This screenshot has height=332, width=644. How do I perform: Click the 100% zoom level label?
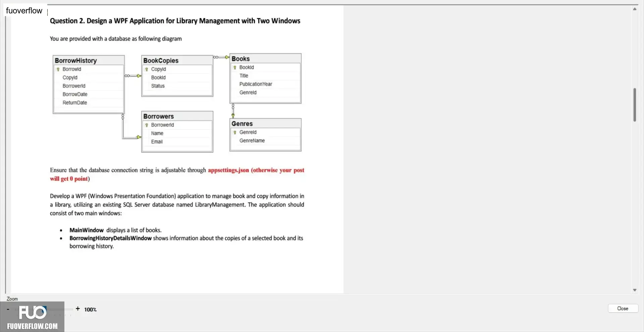[x=90, y=310]
